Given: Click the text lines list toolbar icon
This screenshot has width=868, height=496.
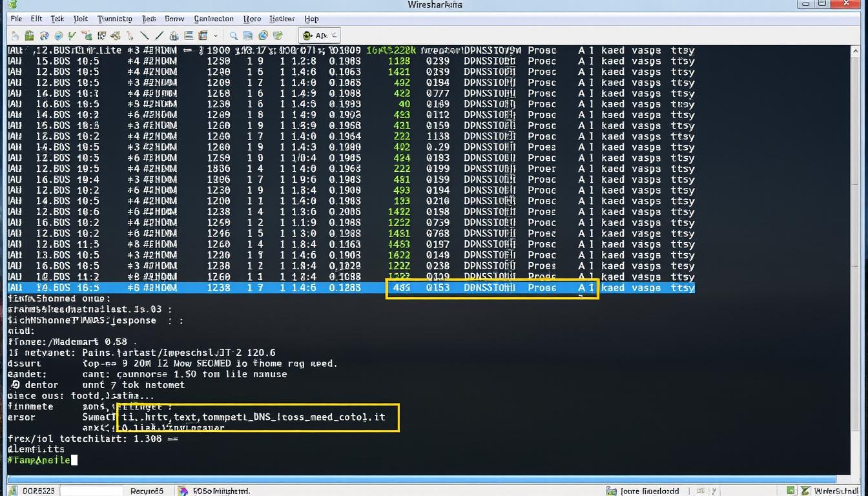Looking at the screenshot, I should click(x=189, y=36).
